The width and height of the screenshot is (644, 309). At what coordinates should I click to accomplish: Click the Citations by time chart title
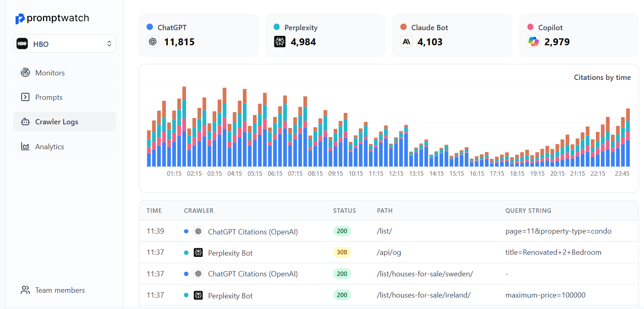pos(602,77)
